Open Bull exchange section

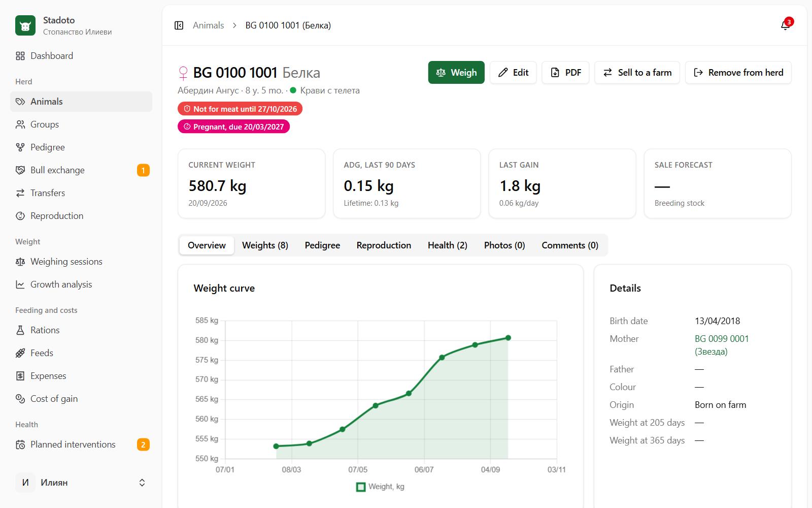click(81, 170)
